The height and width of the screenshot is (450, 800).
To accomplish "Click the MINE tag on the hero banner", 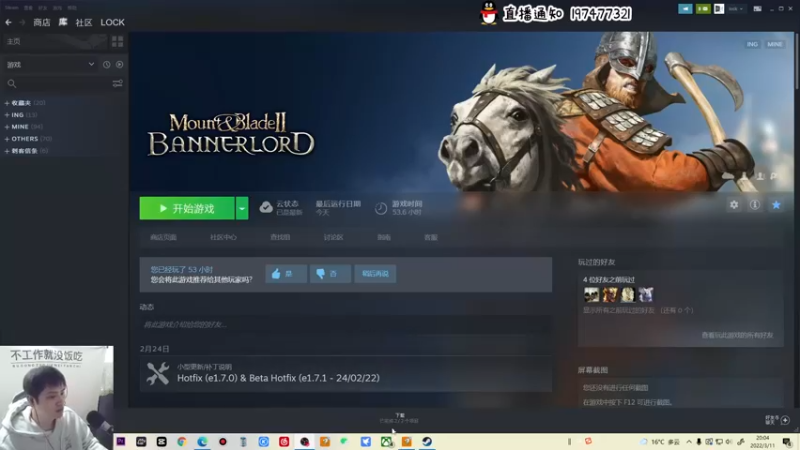I will tap(774, 44).
